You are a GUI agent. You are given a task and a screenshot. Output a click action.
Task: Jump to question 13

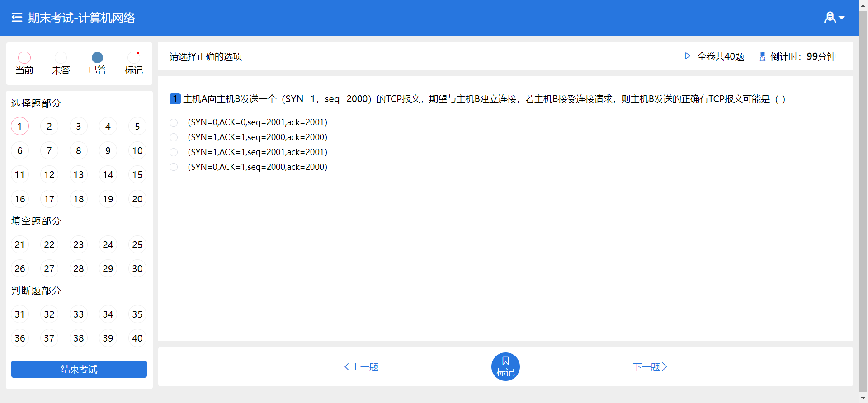point(79,174)
